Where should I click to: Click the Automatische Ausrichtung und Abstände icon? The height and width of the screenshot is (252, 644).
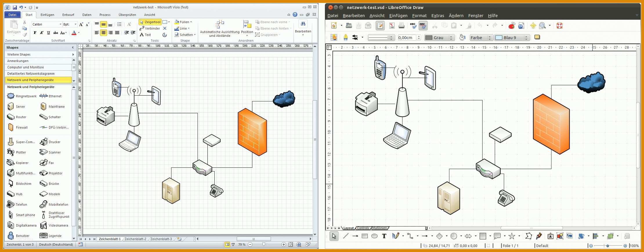(x=220, y=24)
